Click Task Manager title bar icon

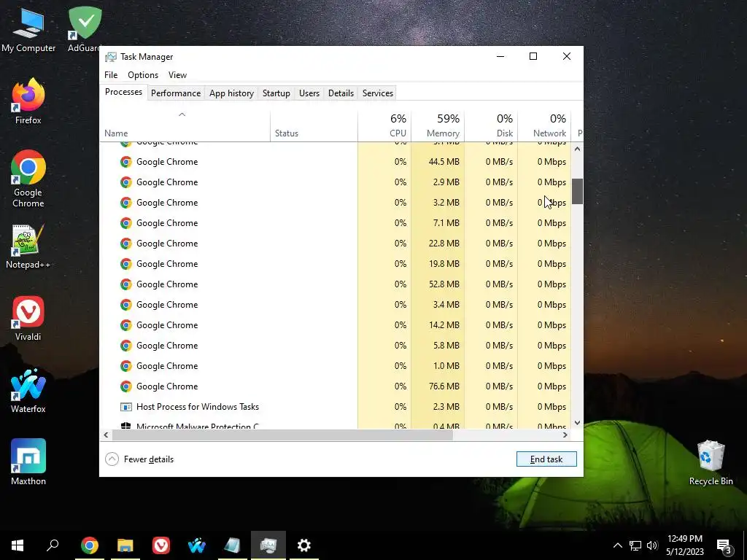(111, 57)
